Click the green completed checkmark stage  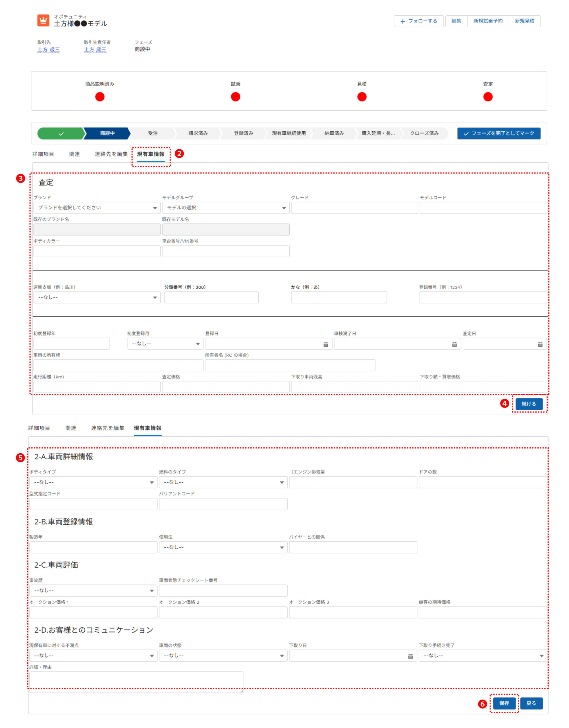61,133
